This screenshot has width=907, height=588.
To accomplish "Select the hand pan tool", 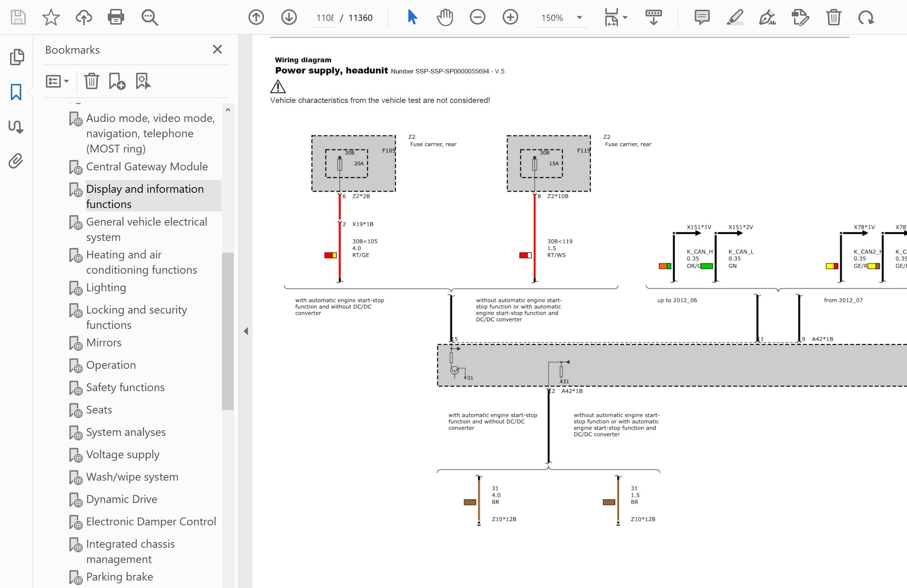I will click(445, 18).
